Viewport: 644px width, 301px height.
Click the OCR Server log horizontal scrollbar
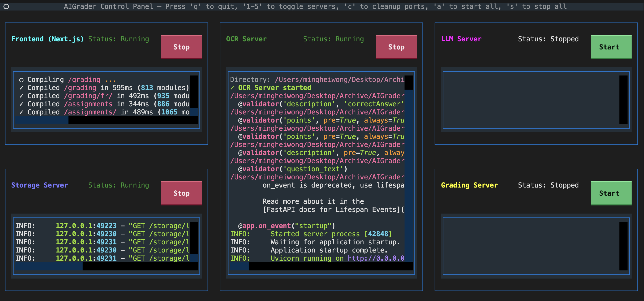pyautogui.click(x=321, y=266)
